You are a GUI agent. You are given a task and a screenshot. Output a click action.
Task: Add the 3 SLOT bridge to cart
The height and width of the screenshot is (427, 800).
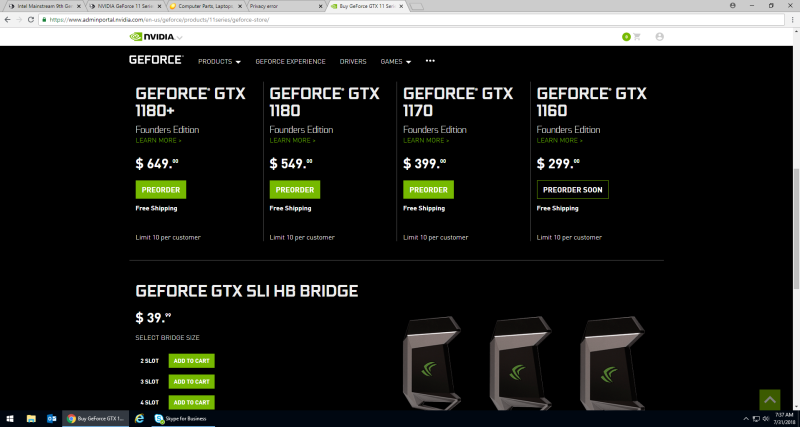[x=191, y=382]
